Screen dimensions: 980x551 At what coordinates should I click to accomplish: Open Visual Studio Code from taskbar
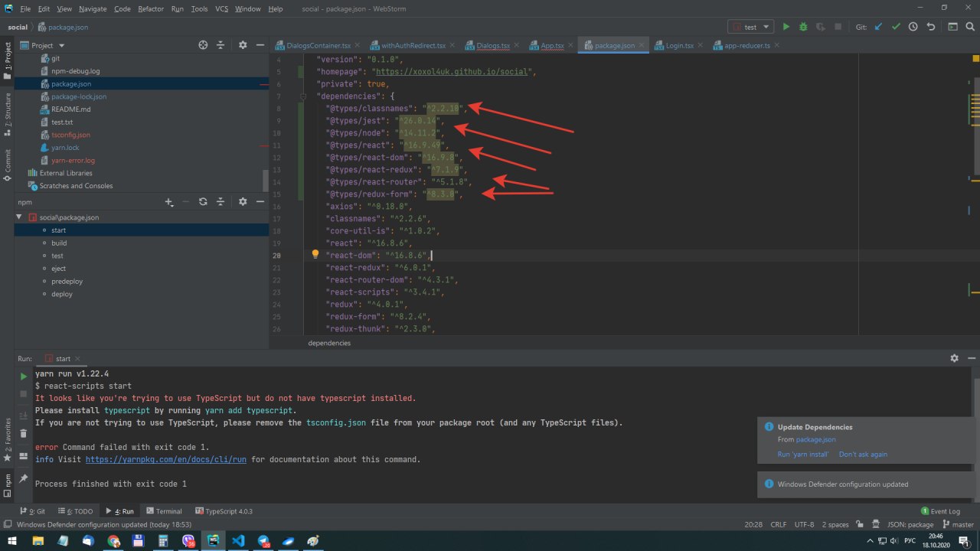click(x=237, y=541)
